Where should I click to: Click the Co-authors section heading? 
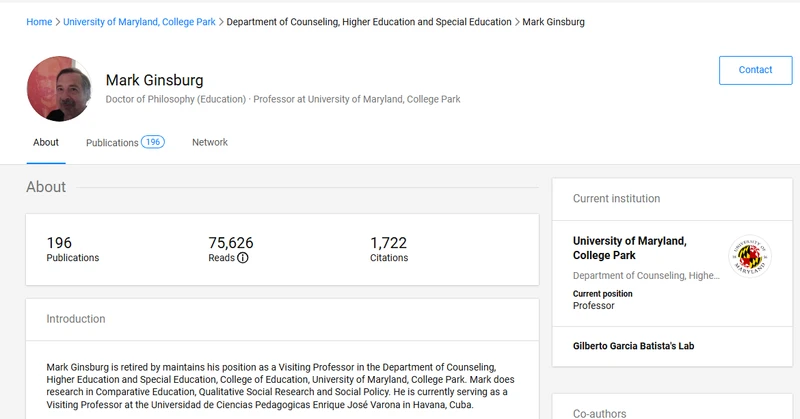[599, 413]
